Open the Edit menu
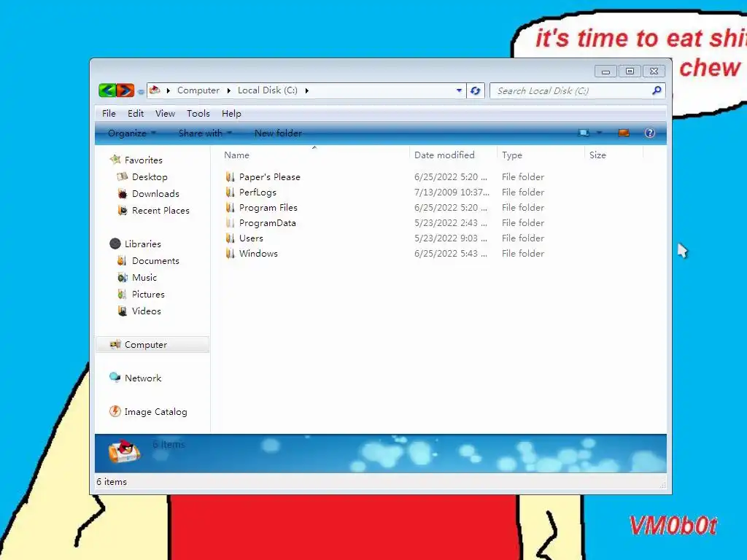This screenshot has width=747, height=560. pos(136,113)
